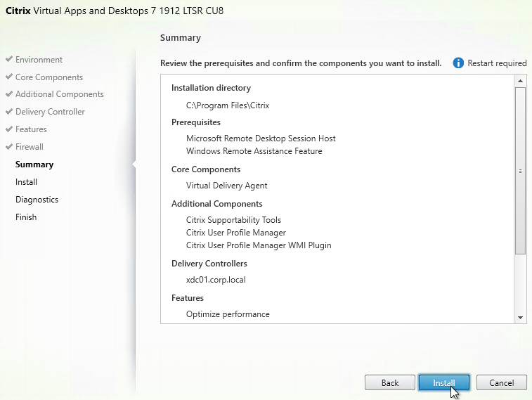Click the Installation directory heading
This screenshot has height=400, width=532.
pyautogui.click(x=211, y=88)
